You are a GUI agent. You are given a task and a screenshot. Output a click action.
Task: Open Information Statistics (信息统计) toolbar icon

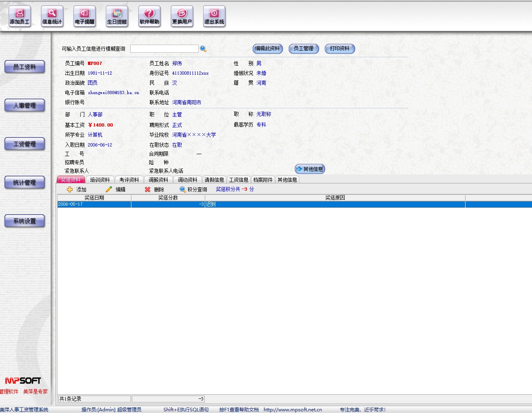pyautogui.click(x=52, y=17)
